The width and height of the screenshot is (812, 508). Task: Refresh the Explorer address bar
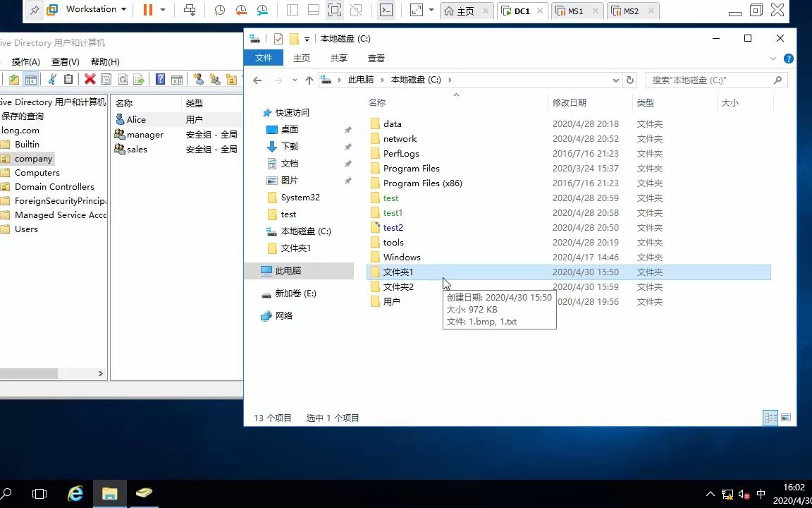click(629, 80)
